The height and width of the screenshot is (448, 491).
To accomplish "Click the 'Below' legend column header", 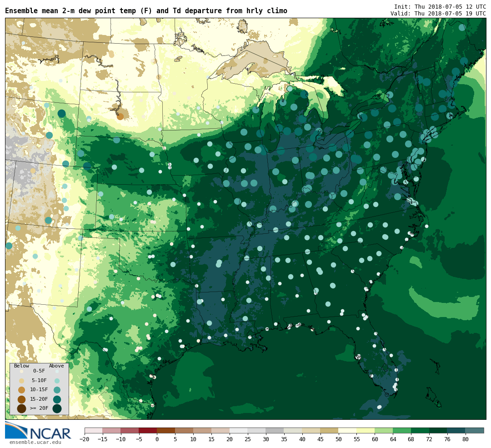I will click(x=21, y=366).
